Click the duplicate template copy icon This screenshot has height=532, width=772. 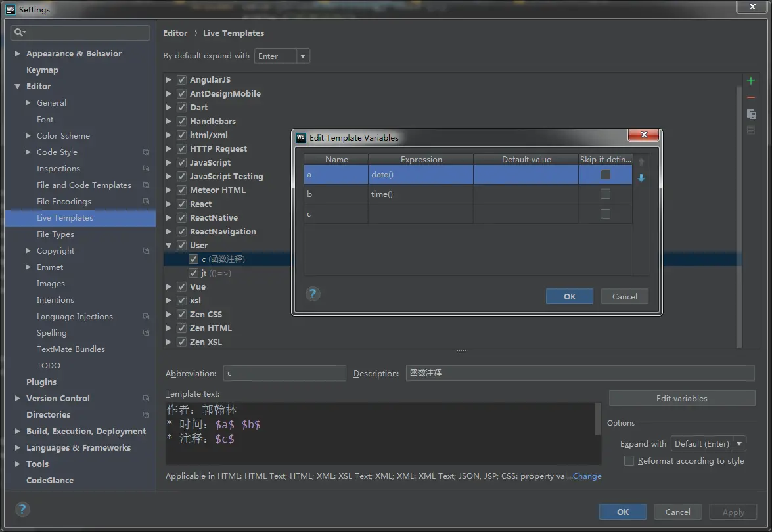coord(752,114)
